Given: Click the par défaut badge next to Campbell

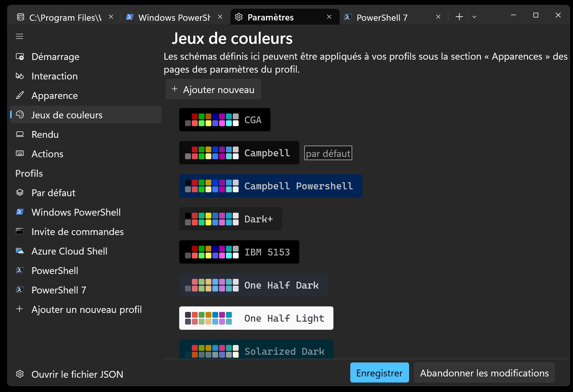Looking at the screenshot, I should point(328,153).
